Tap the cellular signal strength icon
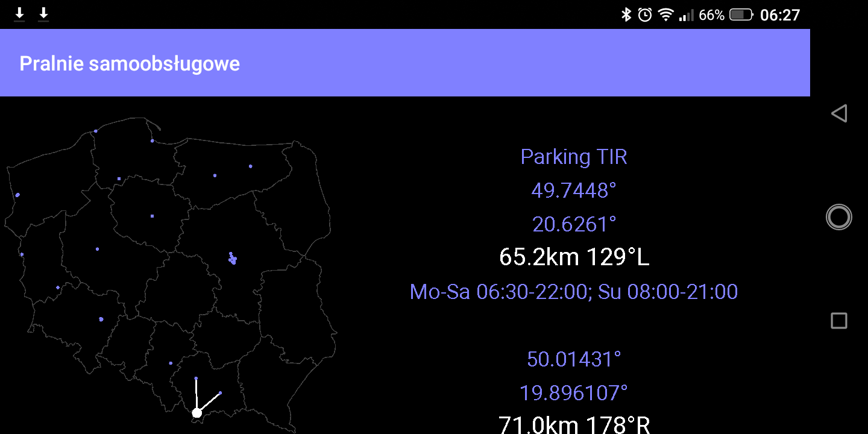This screenshot has height=434, width=868. [686, 15]
